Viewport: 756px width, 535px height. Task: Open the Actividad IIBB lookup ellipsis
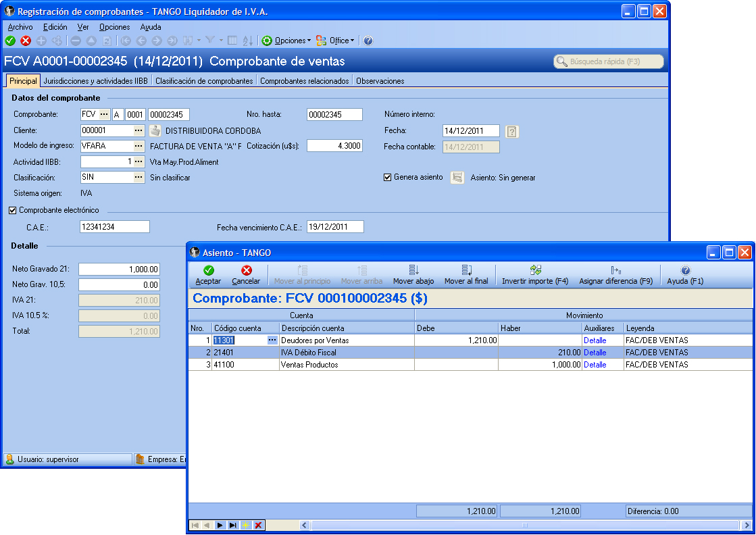pyautogui.click(x=138, y=162)
